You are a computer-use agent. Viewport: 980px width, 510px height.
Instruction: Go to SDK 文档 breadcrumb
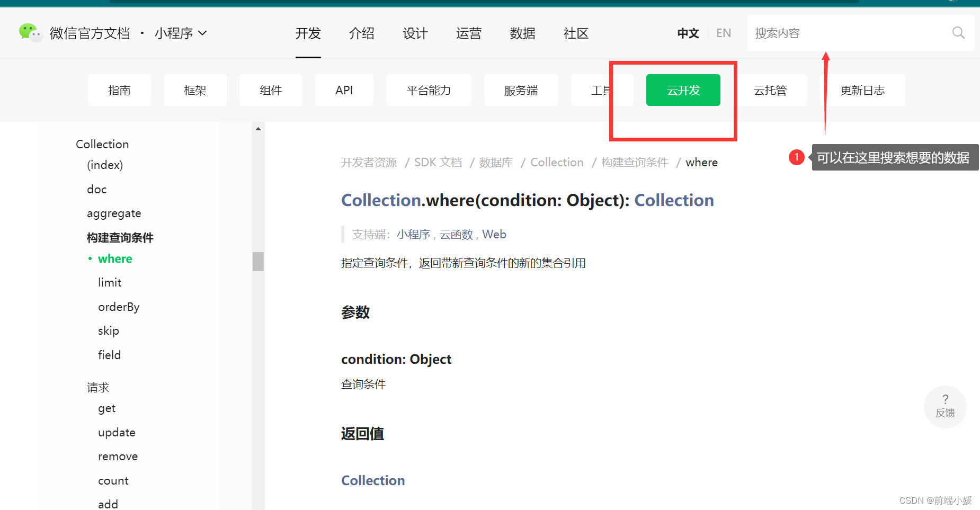(438, 162)
